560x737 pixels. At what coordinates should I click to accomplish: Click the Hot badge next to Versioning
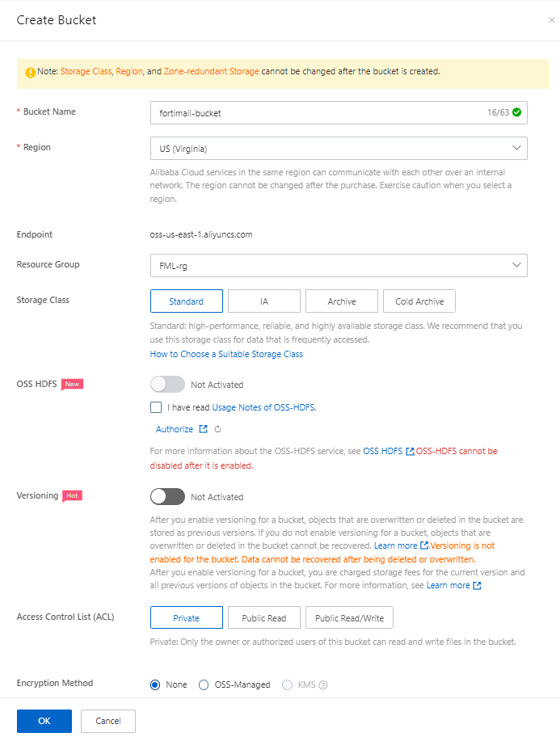click(x=72, y=495)
